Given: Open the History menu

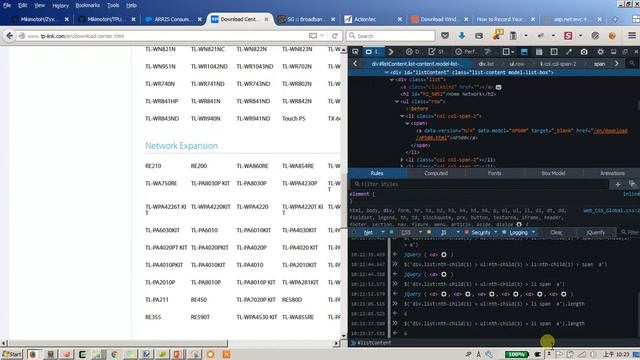Looking at the screenshot, I should pos(60,5).
